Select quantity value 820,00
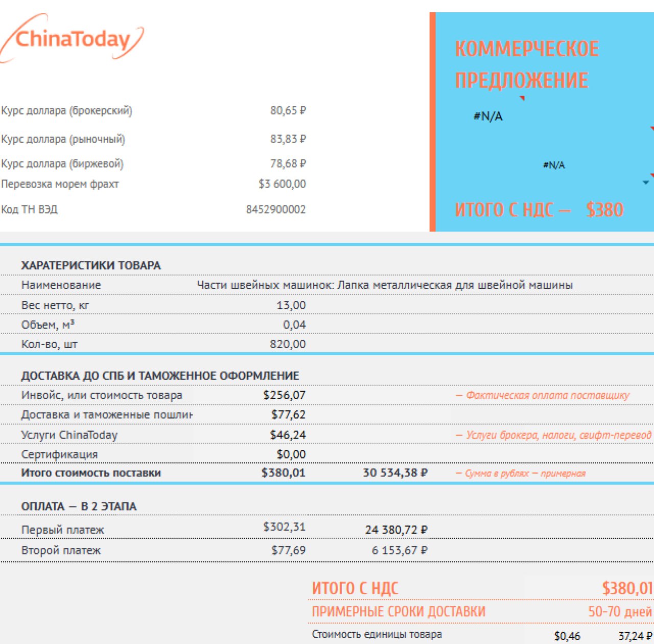Screen dimensions: 654x644 pyautogui.click(x=288, y=344)
